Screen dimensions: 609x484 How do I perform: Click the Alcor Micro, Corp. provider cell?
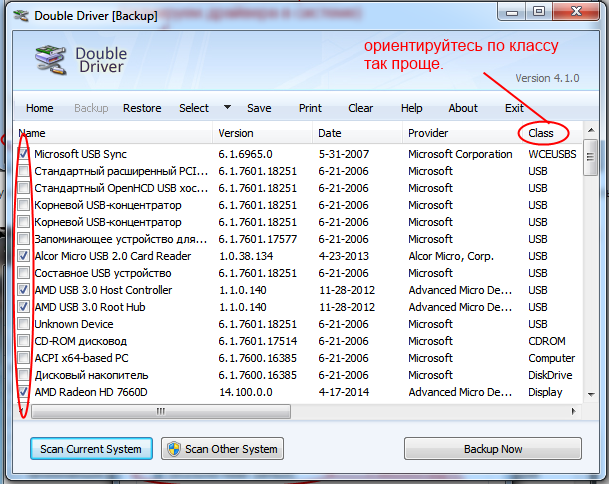pyautogui.click(x=451, y=256)
